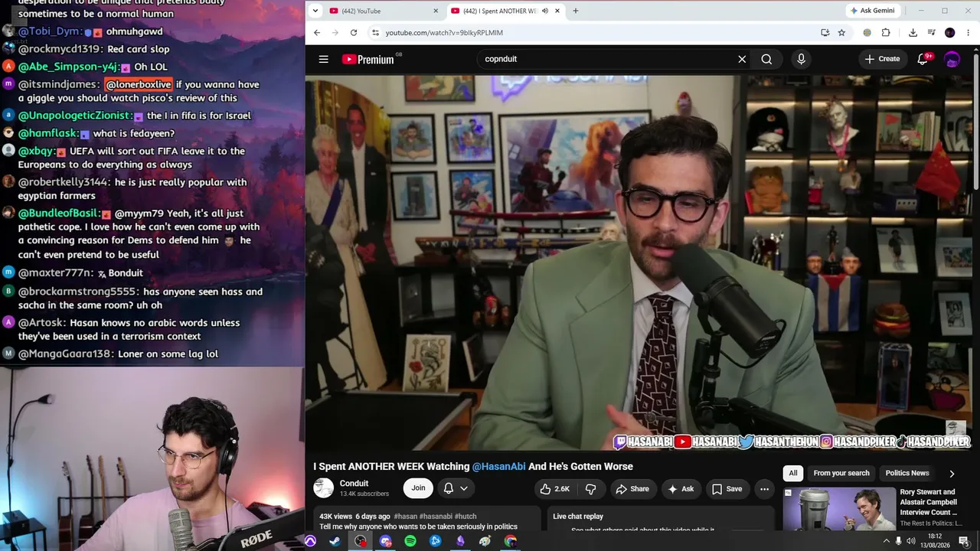The height and width of the screenshot is (551, 980).
Task: Dislike the video with thumbs down
Action: 590,489
